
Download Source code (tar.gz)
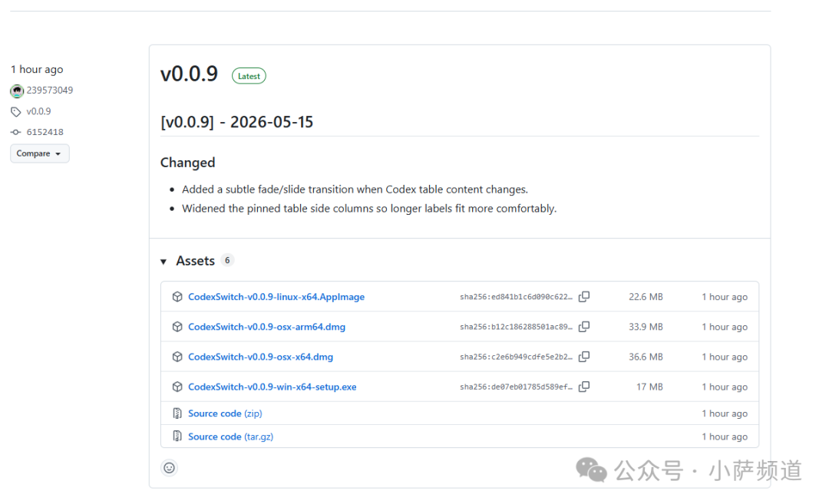[x=231, y=437]
